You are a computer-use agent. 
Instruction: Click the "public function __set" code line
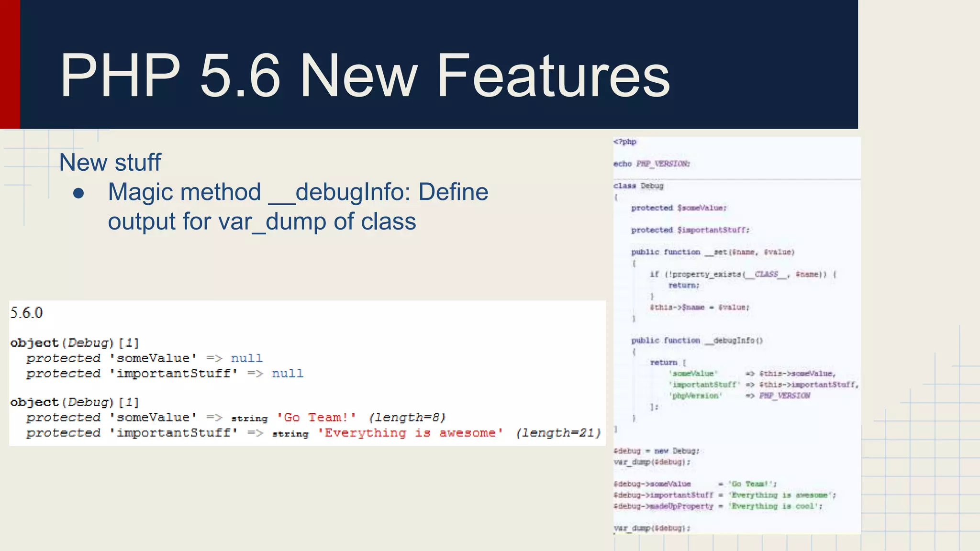(712, 252)
